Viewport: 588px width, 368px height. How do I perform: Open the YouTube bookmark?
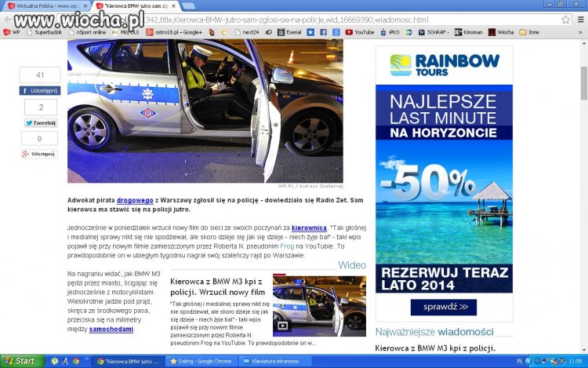(x=360, y=32)
